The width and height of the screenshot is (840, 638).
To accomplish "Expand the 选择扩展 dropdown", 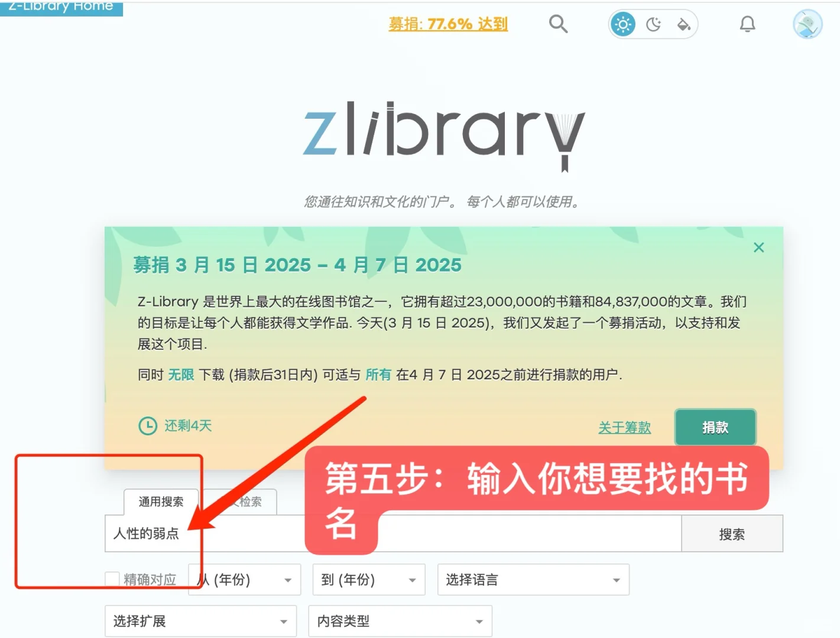I will click(200, 621).
